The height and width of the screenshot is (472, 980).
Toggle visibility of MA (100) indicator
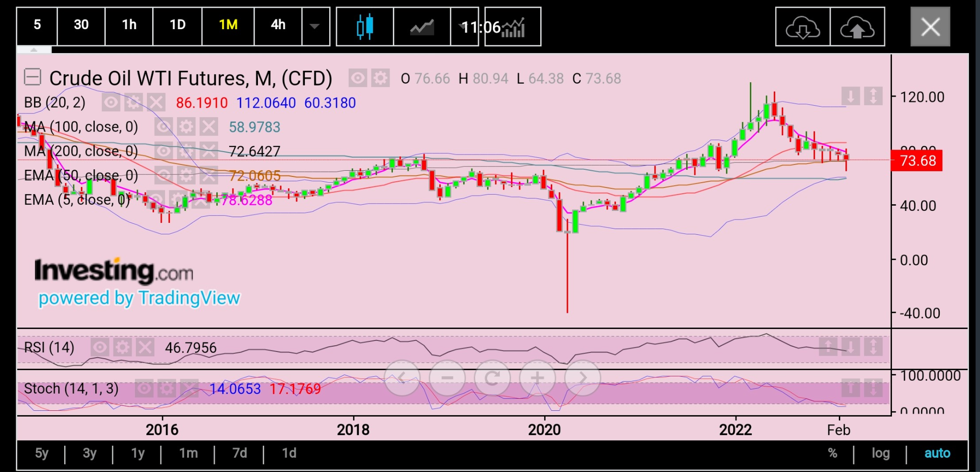point(163,127)
